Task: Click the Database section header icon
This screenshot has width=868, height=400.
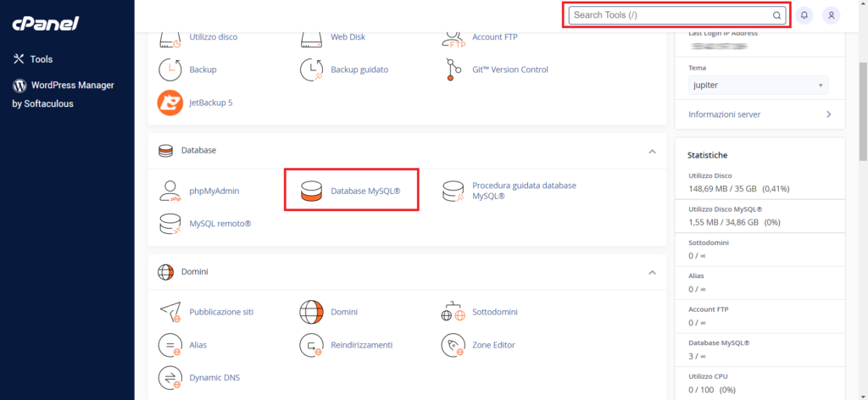Action: pos(165,151)
